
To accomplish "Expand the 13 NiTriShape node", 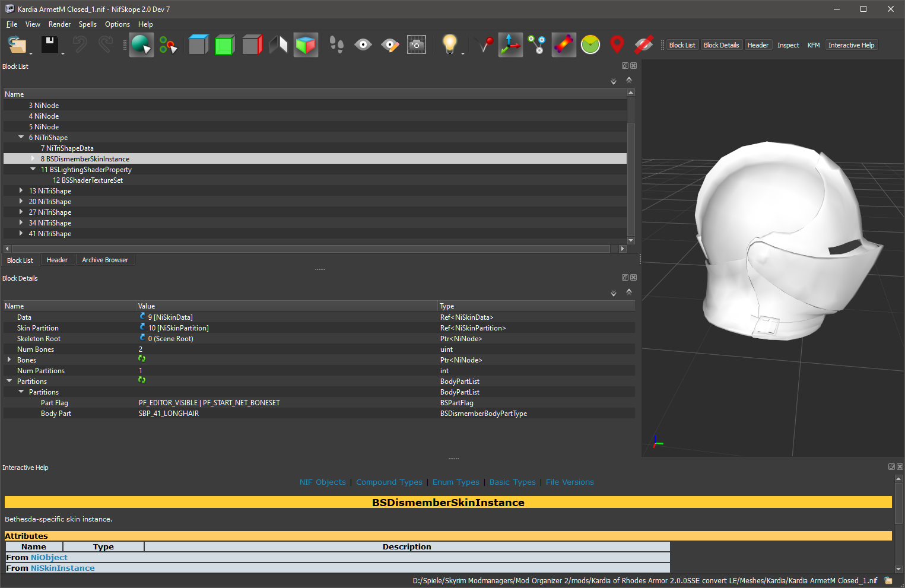I will point(21,190).
